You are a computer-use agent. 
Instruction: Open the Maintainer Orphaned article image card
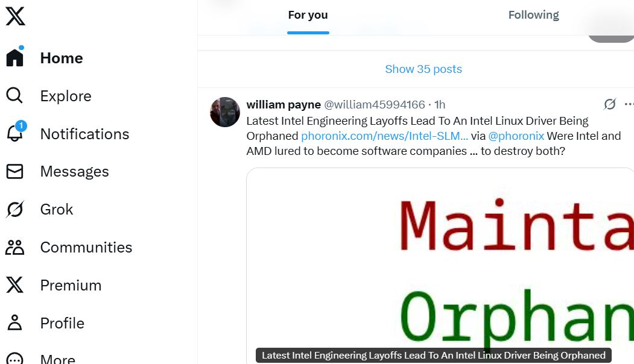tap(440, 266)
